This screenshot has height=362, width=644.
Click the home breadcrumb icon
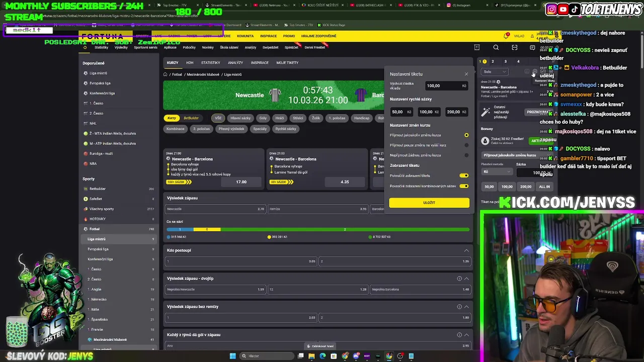[x=165, y=74]
